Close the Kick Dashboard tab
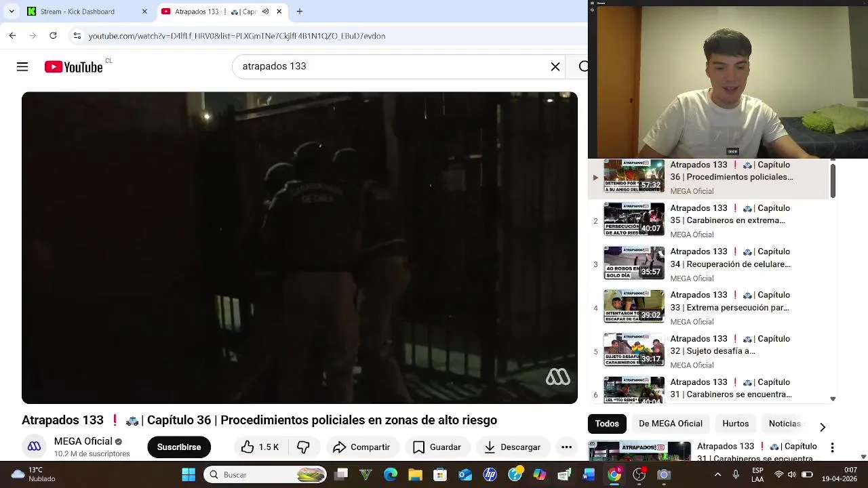 144,12
